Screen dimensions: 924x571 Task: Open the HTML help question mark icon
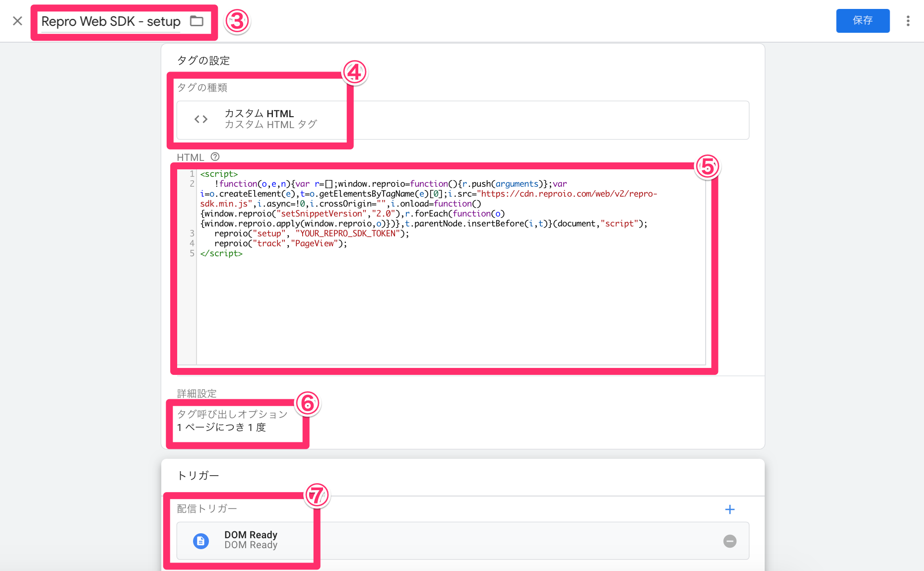(x=215, y=157)
